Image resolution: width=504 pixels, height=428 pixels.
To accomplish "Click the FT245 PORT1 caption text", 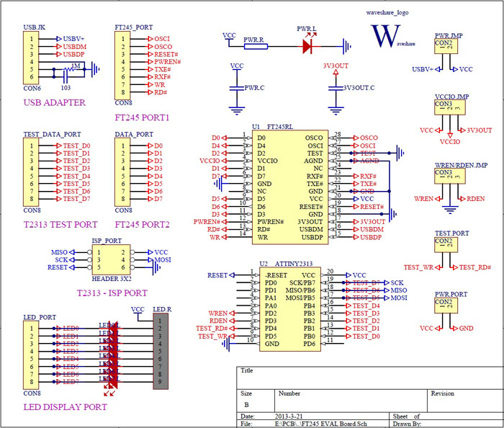I will 142,117.
